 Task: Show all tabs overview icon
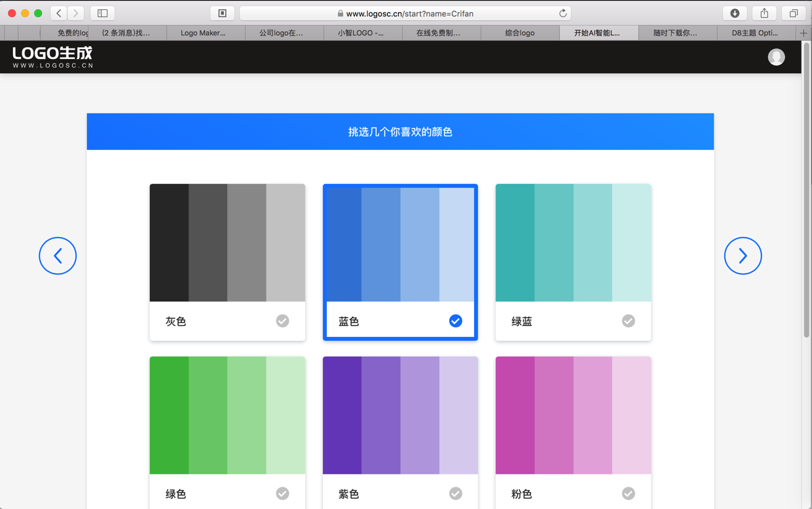coord(793,13)
